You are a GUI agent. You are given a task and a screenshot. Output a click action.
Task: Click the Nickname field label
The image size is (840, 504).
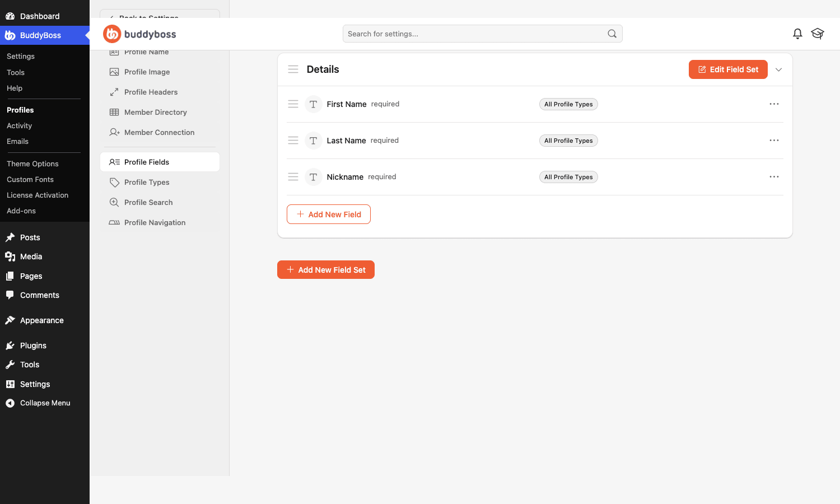tap(345, 177)
